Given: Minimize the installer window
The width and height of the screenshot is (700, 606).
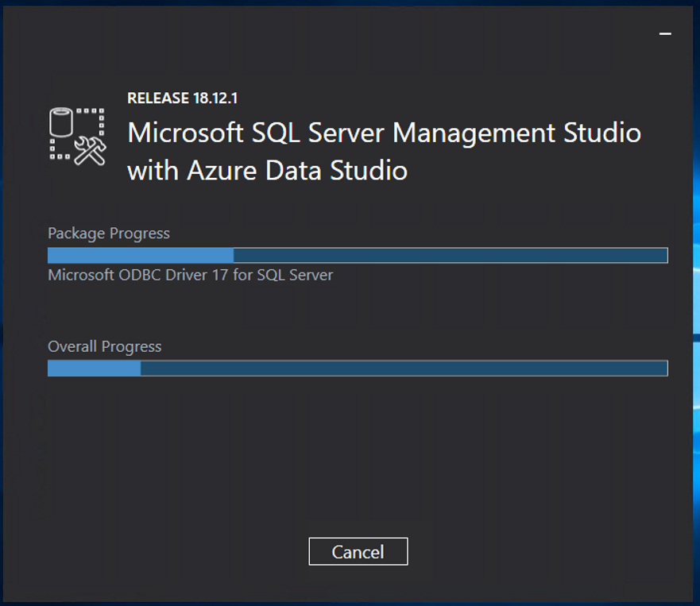Looking at the screenshot, I should pos(665,33).
